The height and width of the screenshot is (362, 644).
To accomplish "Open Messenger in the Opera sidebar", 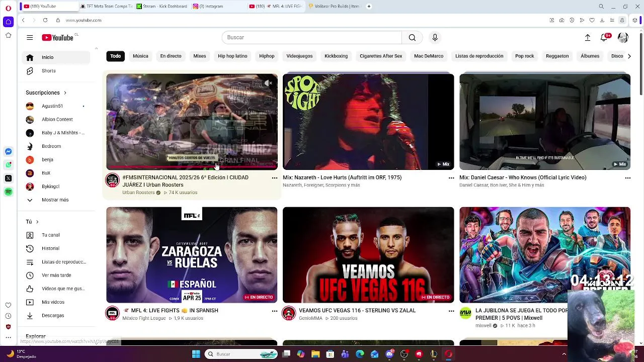I will (x=8, y=151).
